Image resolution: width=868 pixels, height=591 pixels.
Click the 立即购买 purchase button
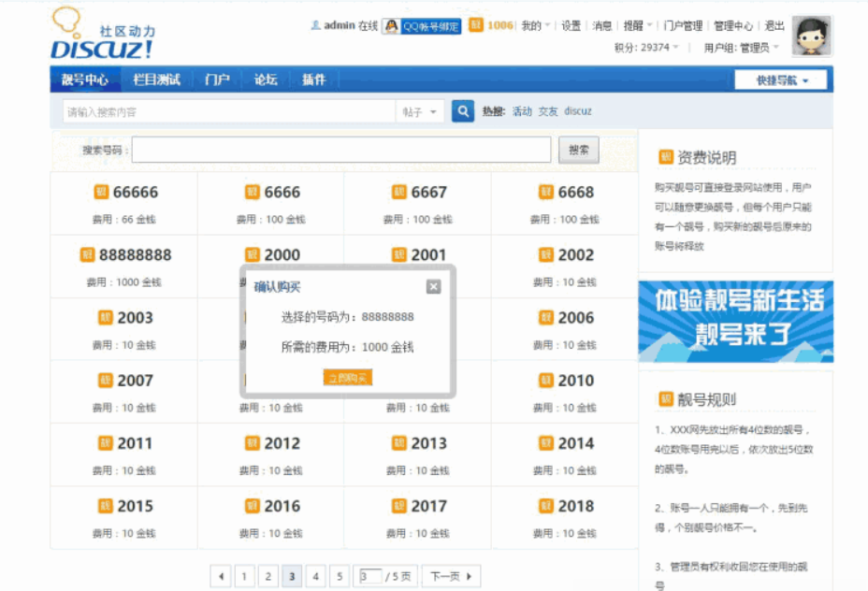[347, 378]
